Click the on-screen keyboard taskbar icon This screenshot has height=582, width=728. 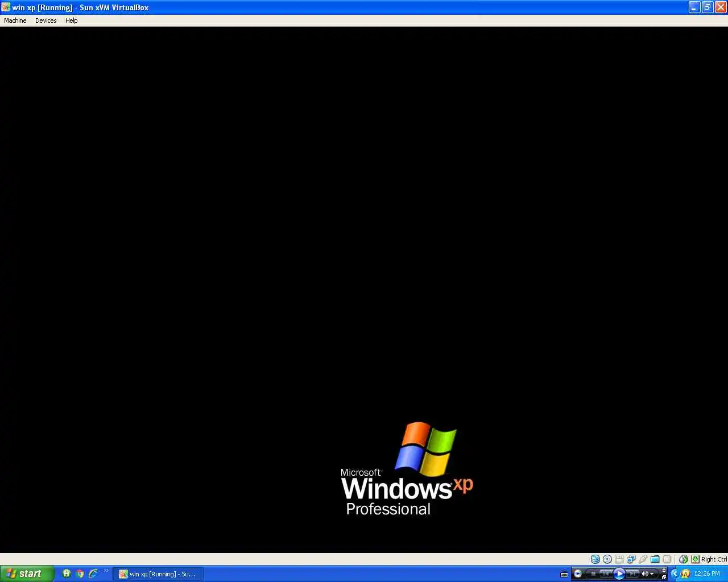(x=564, y=574)
